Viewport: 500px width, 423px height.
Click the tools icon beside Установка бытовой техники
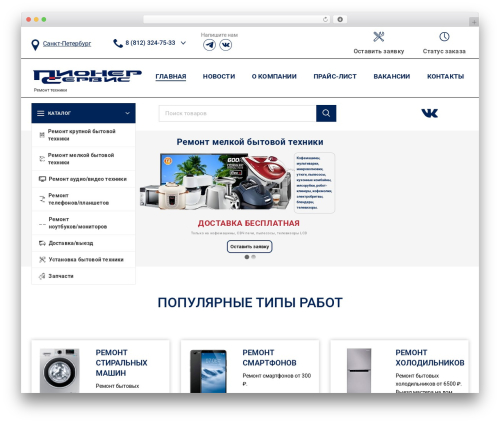tap(42, 259)
